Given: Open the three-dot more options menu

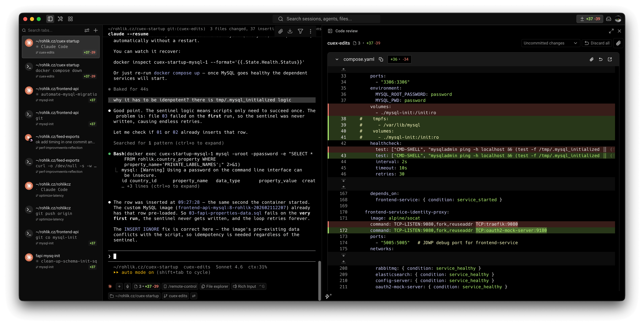Looking at the screenshot, I should (x=310, y=31).
